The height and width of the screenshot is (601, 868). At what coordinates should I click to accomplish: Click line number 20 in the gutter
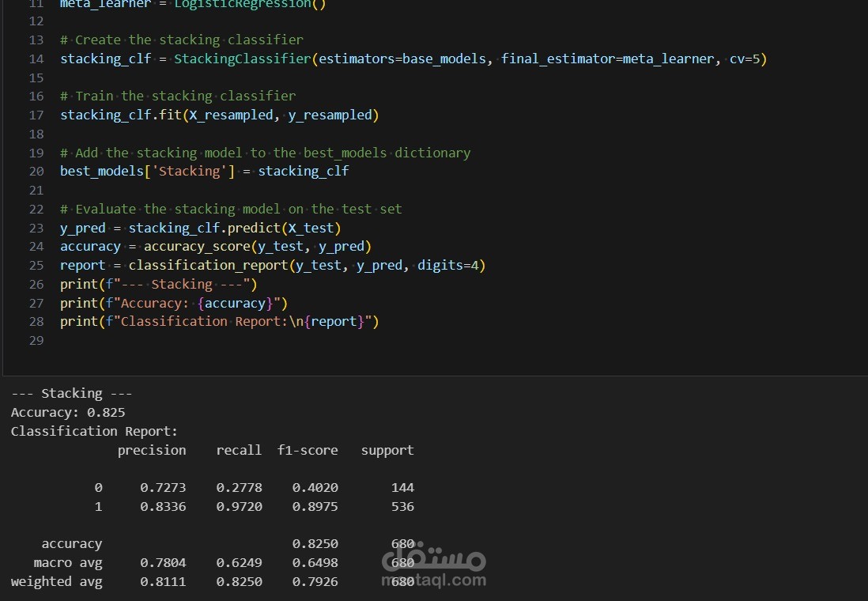click(36, 171)
